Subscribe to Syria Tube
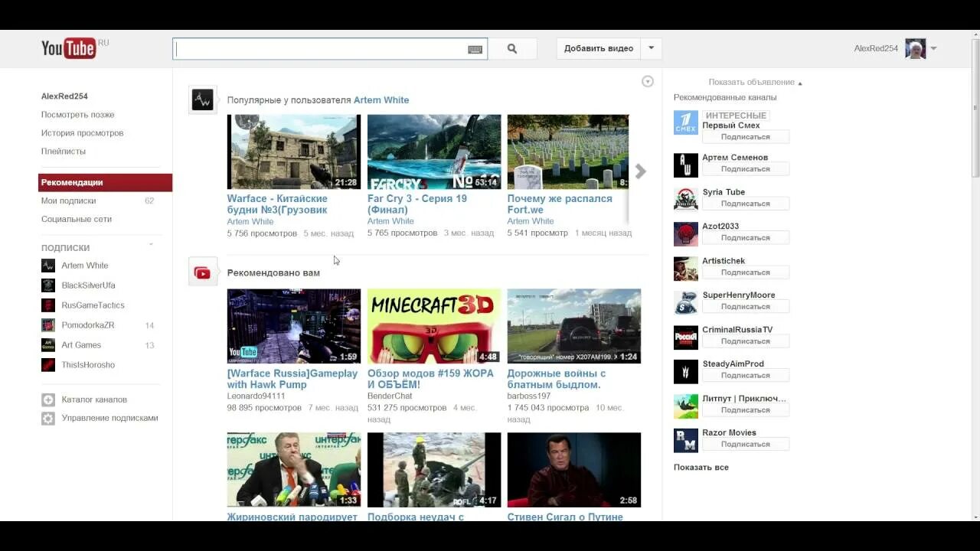The height and width of the screenshot is (551, 980). 746,204
